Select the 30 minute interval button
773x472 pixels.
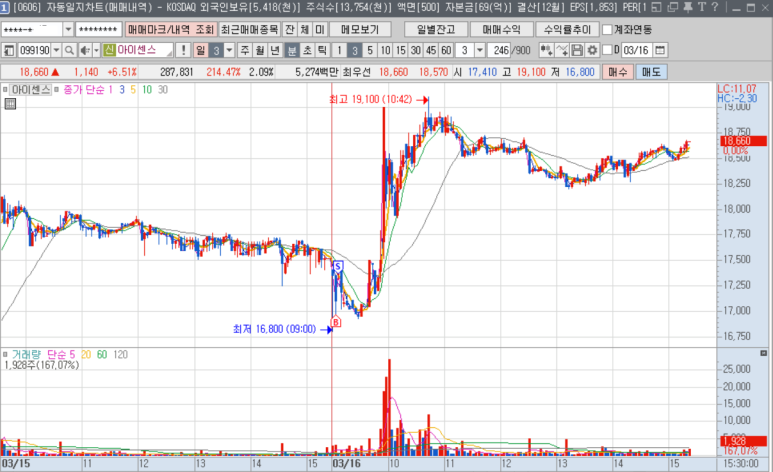tap(416, 50)
